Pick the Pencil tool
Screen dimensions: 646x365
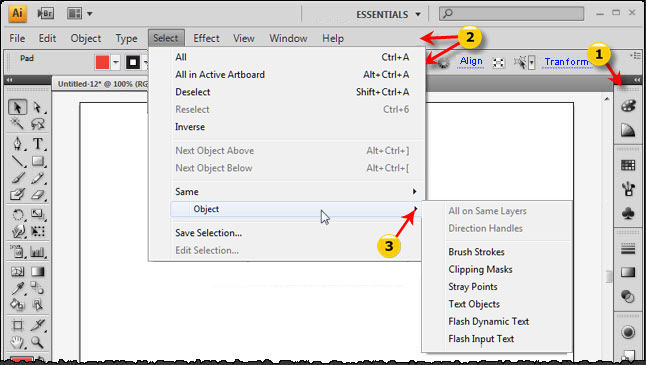click(x=37, y=178)
